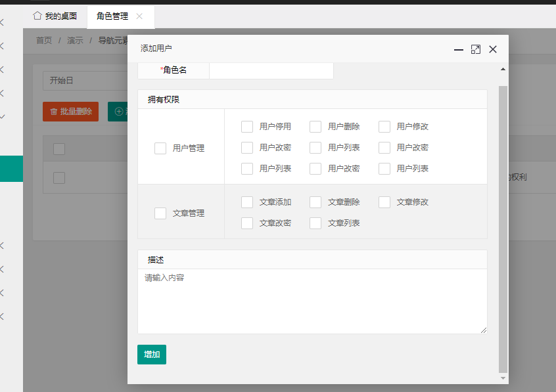
Task: Click the fullscreen expand icon of the 添加用户 dialog
Action: (475, 49)
